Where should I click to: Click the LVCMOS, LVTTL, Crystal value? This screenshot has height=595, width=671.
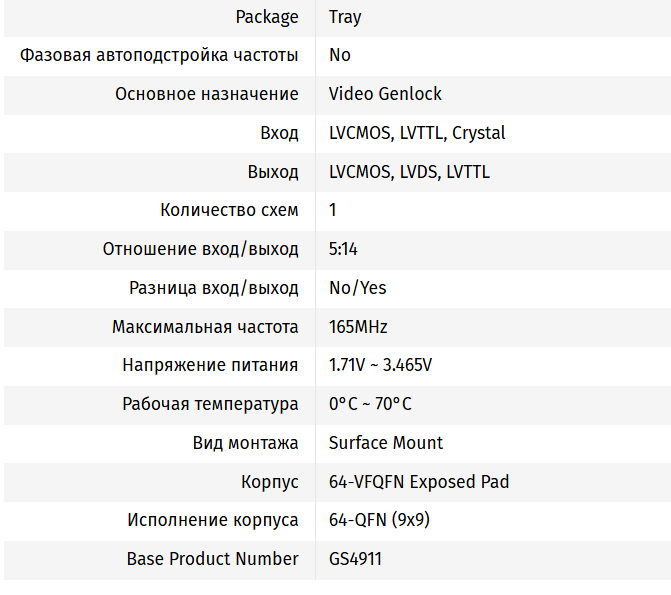[x=417, y=133]
